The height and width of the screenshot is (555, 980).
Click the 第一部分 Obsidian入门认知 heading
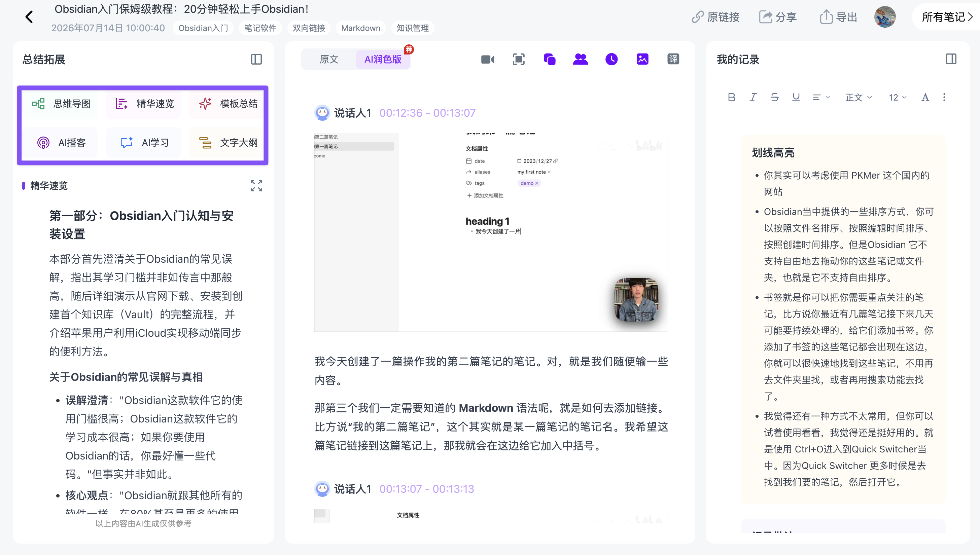141,225
